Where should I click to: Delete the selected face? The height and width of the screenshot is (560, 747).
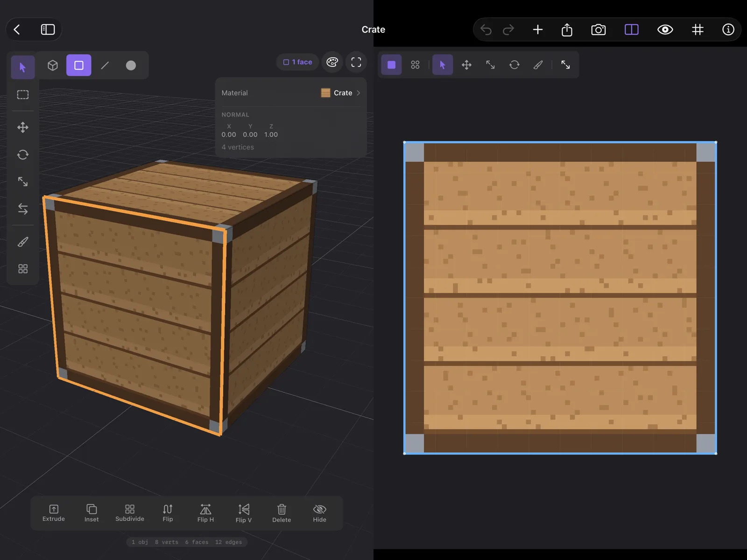click(x=282, y=513)
